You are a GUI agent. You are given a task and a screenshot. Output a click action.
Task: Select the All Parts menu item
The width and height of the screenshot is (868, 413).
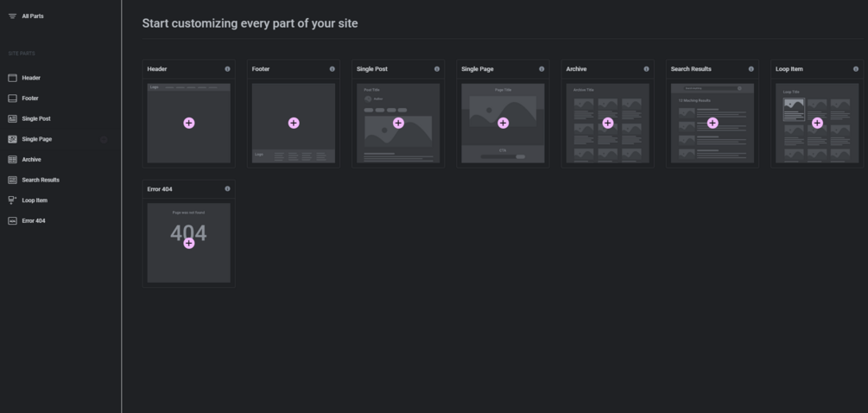33,16
